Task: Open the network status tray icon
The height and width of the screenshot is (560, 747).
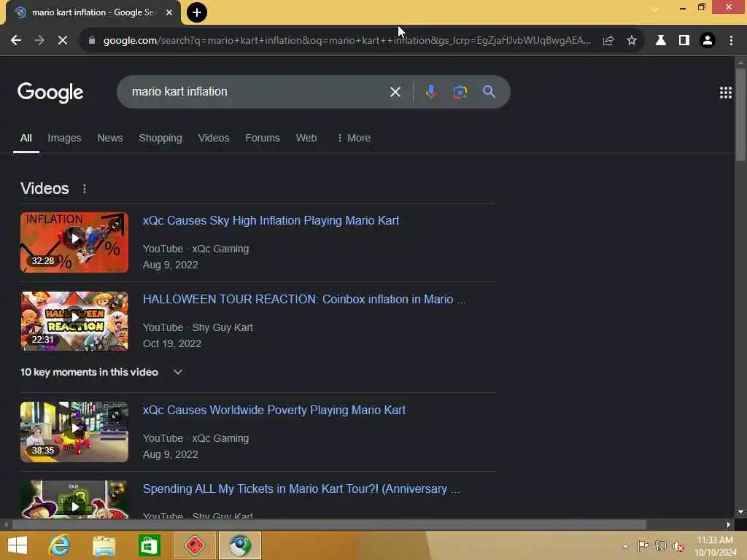Action: (x=660, y=545)
